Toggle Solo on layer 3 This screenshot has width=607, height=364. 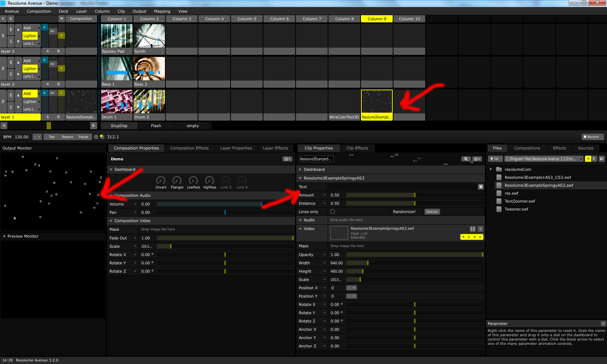[11, 42]
